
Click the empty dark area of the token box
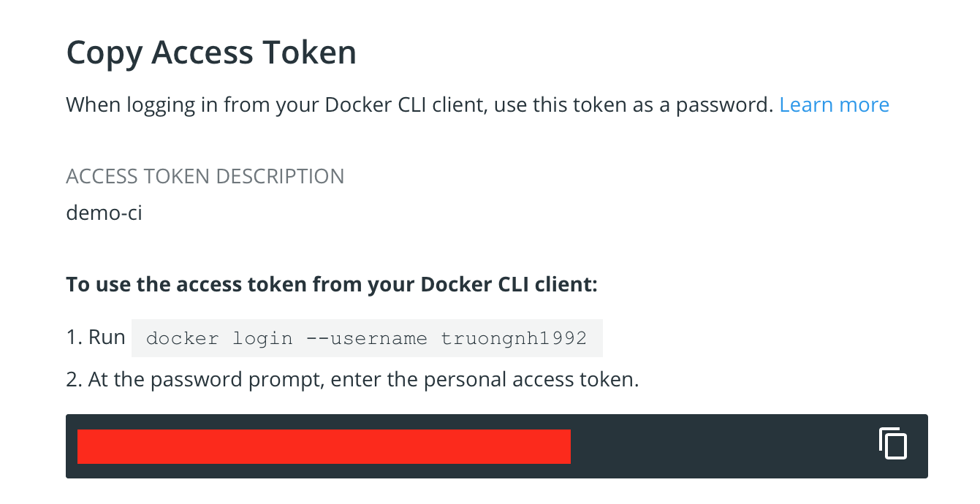click(x=723, y=446)
